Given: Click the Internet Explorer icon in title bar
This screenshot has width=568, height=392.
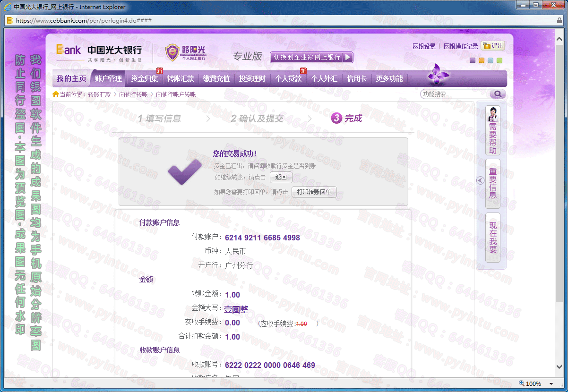Looking at the screenshot, I should tap(8, 7).
